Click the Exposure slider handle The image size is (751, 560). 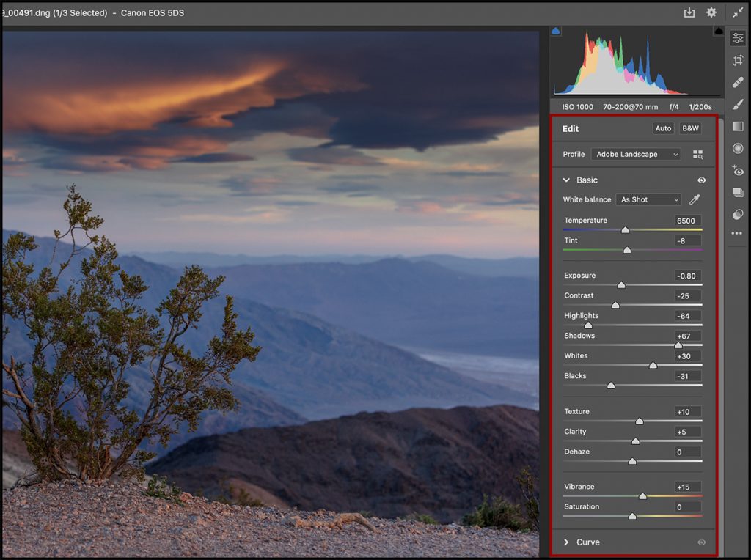pos(621,285)
